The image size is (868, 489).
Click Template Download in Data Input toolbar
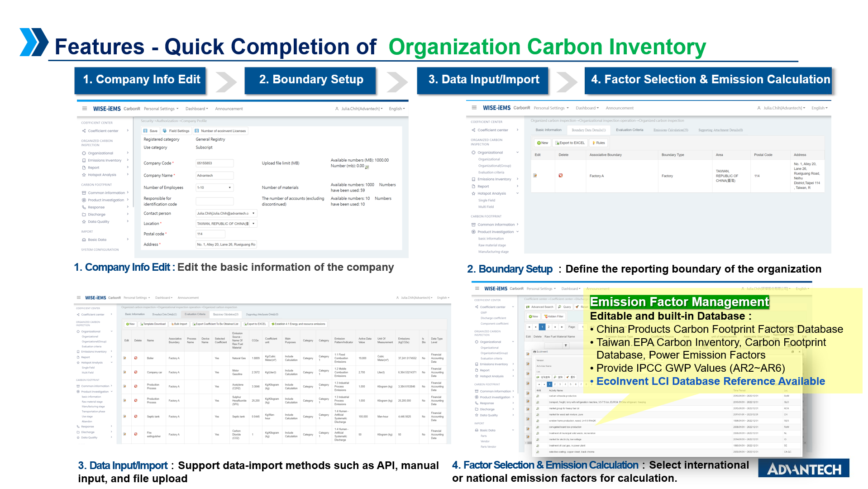tap(153, 324)
